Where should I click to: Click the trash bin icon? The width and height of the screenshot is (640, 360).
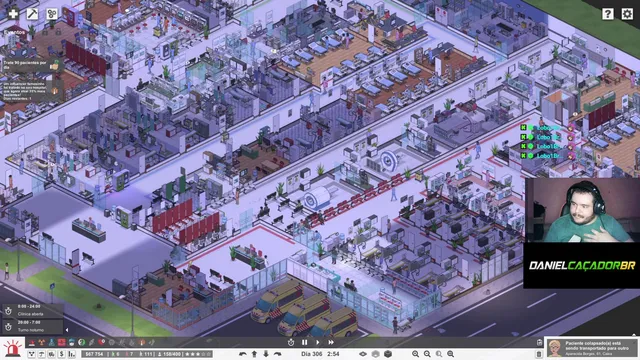[539, 354]
